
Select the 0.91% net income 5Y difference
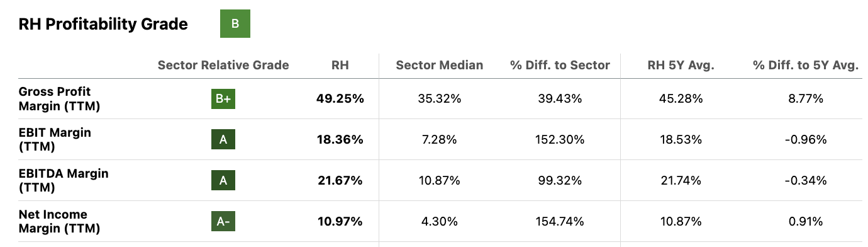pos(806,221)
